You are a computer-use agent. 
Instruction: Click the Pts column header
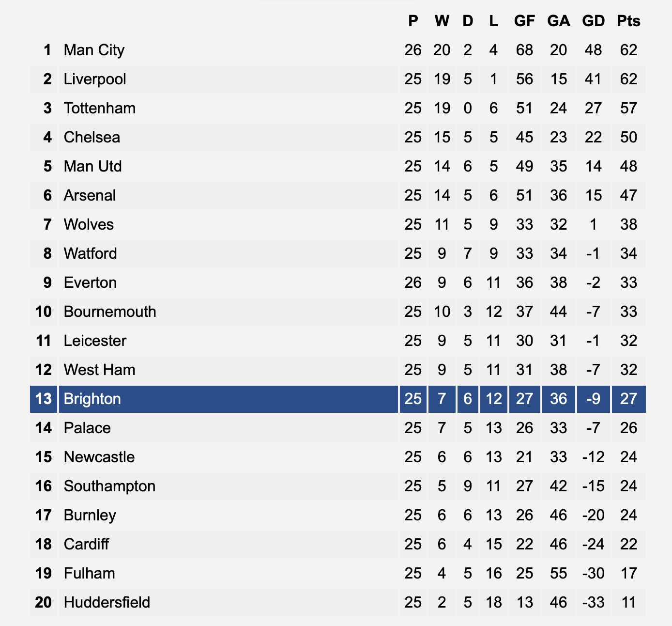click(628, 21)
